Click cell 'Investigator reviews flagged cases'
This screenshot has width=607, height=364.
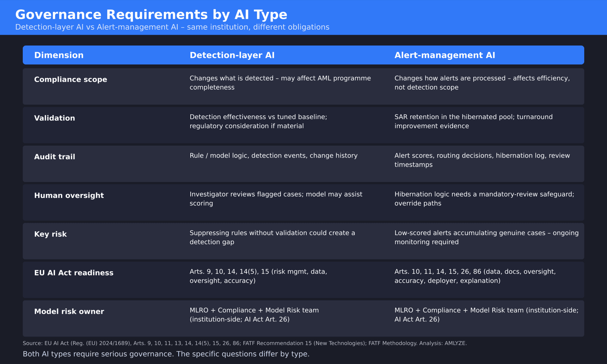pyautogui.click(x=276, y=199)
